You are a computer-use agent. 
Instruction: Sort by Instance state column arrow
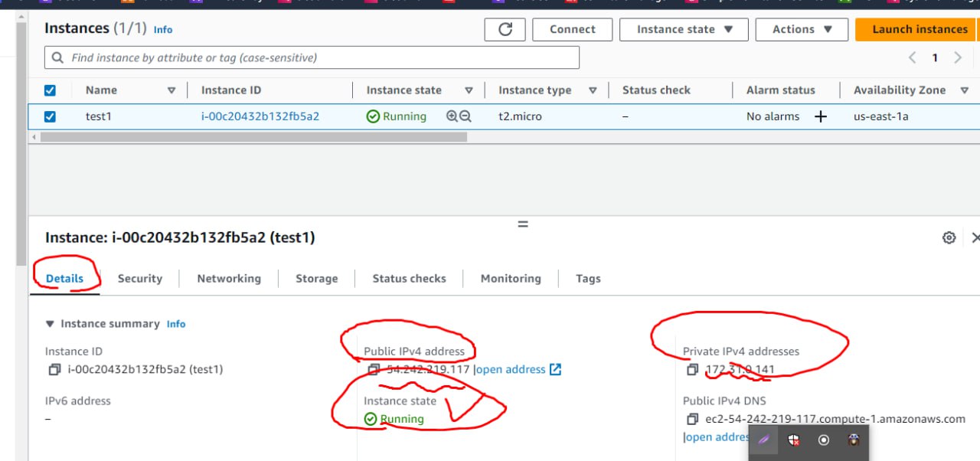point(469,90)
